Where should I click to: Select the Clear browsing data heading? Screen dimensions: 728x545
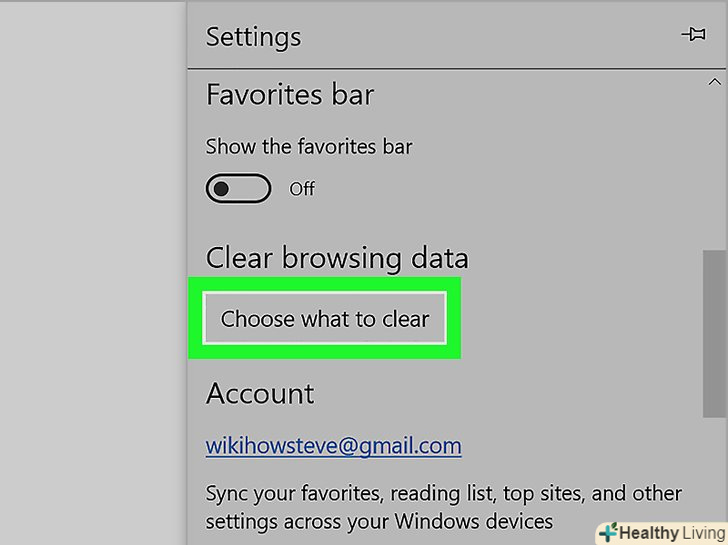tap(337, 259)
